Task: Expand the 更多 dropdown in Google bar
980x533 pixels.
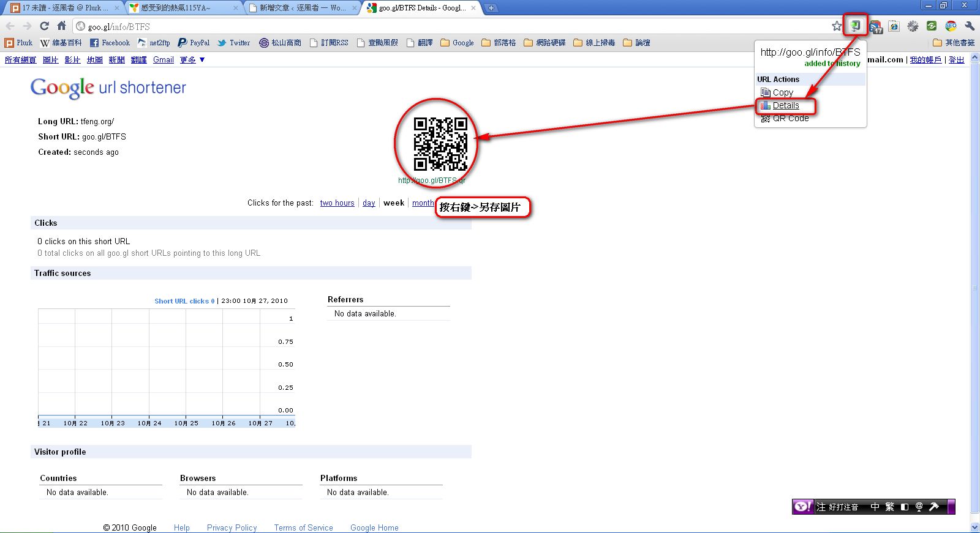Action: (x=192, y=60)
